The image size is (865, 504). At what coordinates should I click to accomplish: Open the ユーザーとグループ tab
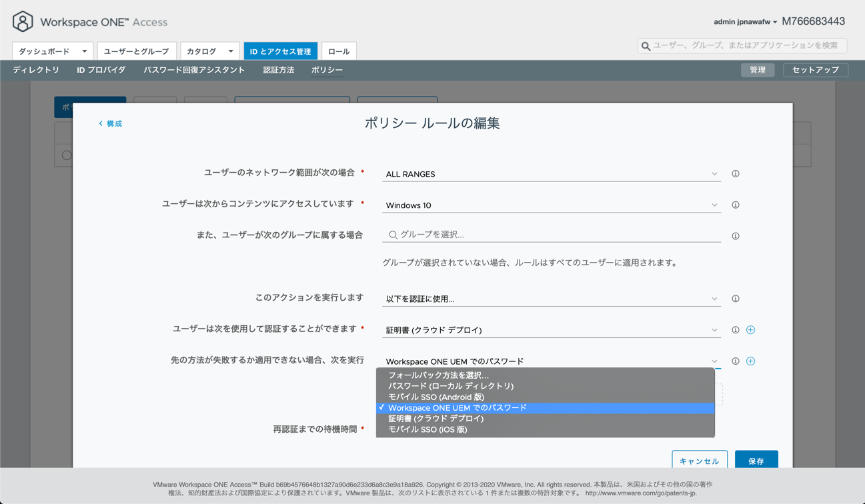(x=137, y=51)
